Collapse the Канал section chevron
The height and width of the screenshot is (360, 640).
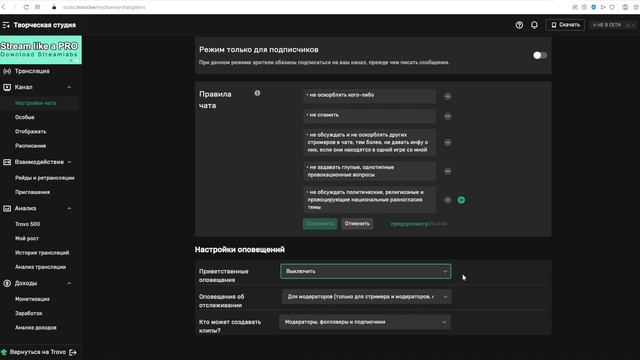coord(69,87)
